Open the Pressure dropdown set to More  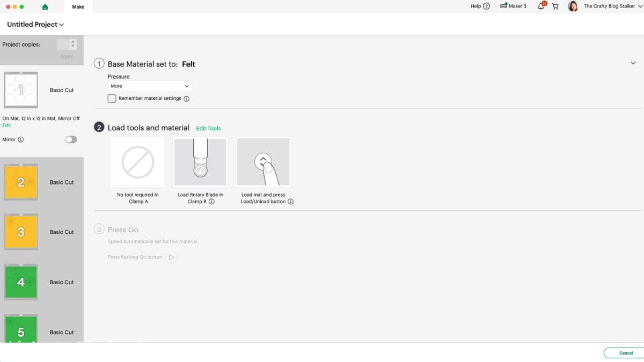coord(150,86)
